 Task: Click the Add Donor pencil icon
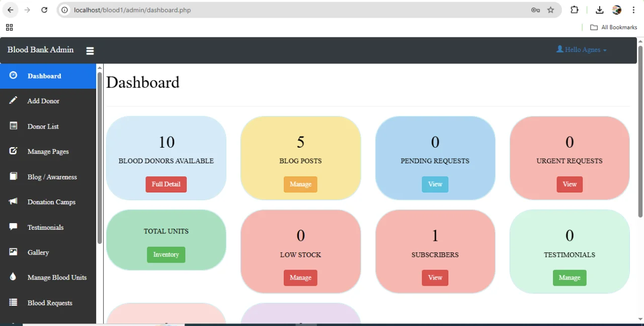[x=14, y=101]
